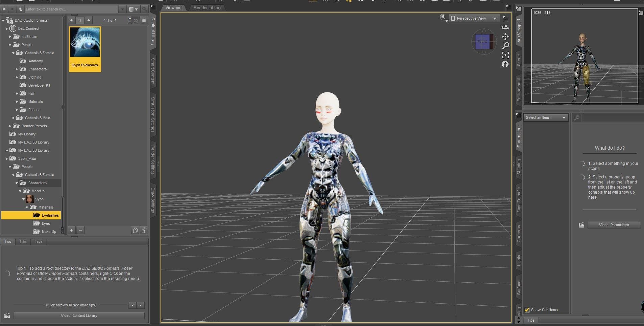The height and width of the screenshot is (326, 644).
Task: Select the viewport zoom tool
Action: (x=505, y=45)
